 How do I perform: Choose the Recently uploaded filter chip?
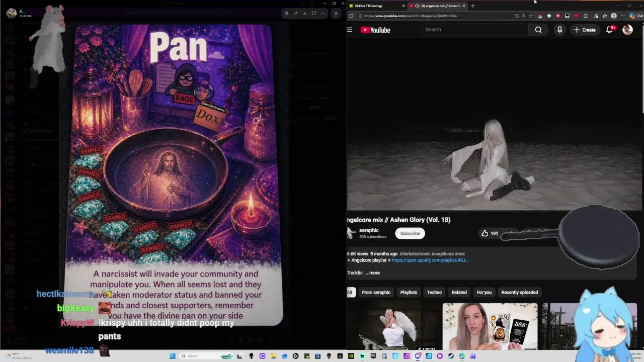point(520,292)
